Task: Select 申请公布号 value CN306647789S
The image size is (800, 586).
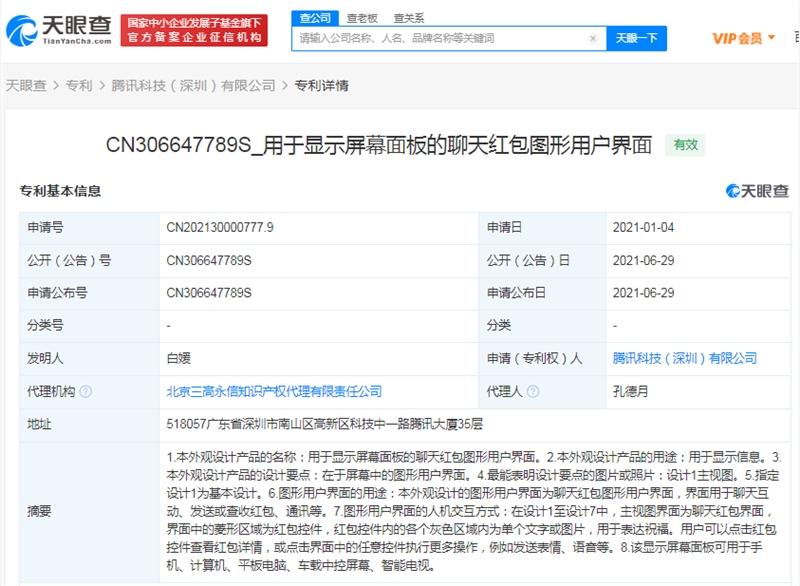Action: click(x=209, y=293)
